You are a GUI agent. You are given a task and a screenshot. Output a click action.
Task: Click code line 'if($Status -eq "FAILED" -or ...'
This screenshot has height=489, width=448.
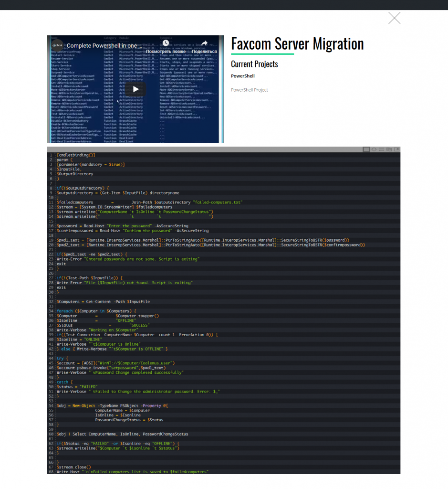pyautogui.click(x=118, y=444)
